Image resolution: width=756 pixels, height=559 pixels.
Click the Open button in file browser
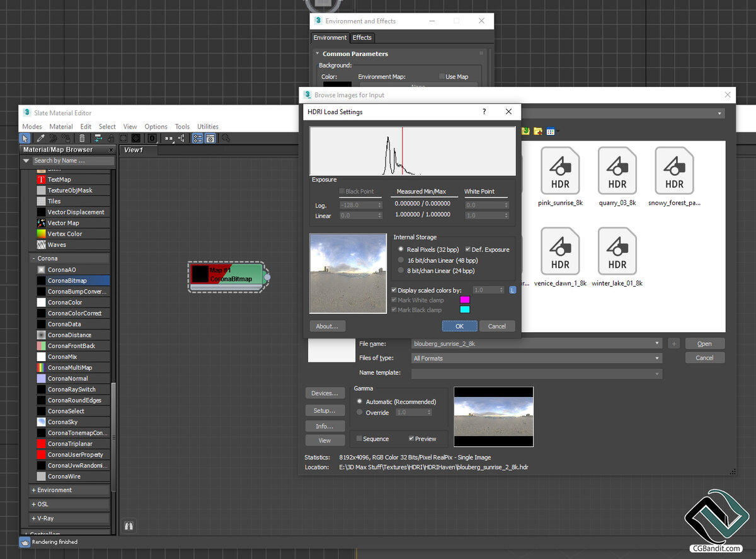point(705,343)
